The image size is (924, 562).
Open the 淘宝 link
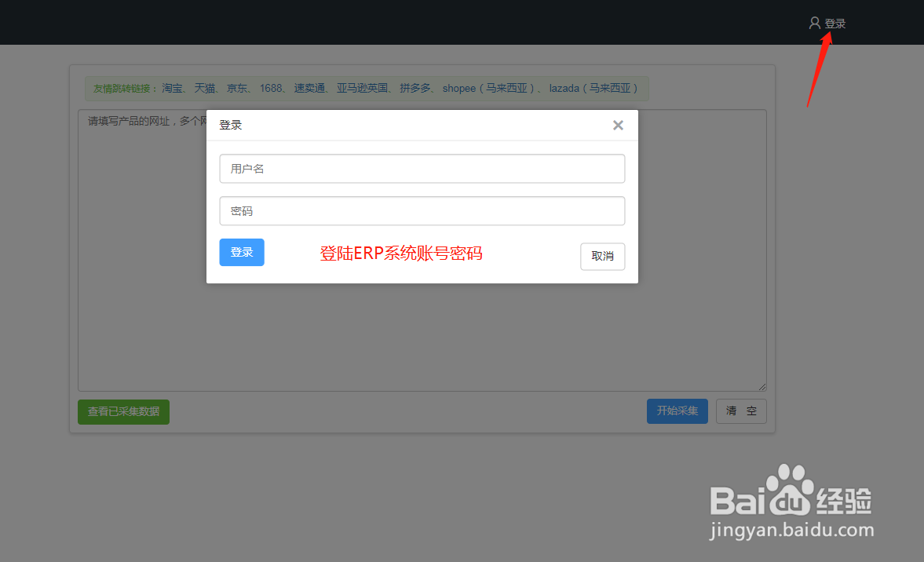pos(172,89)
